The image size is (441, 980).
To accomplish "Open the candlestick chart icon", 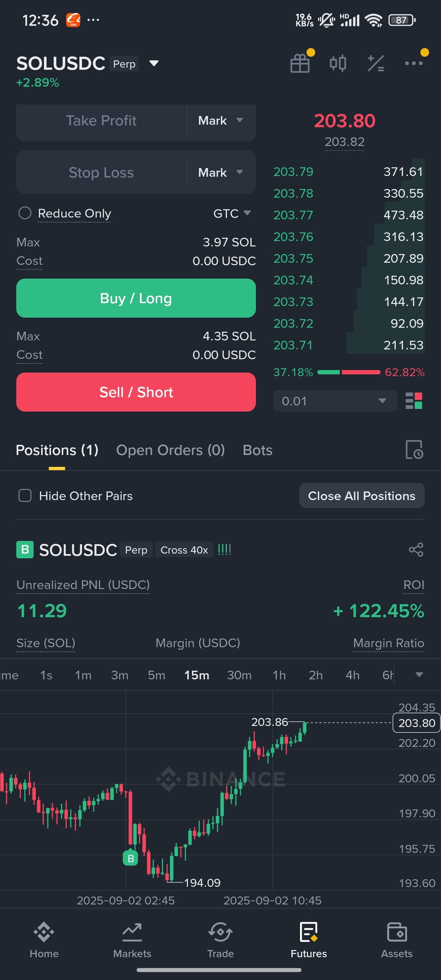I will 338,63.
